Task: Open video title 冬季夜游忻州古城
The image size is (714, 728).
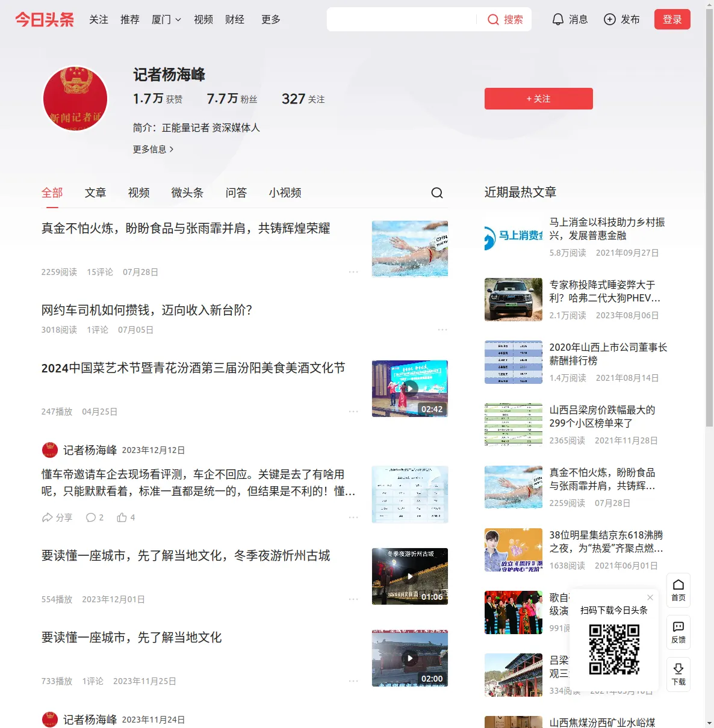Action: tap(186, 555)
